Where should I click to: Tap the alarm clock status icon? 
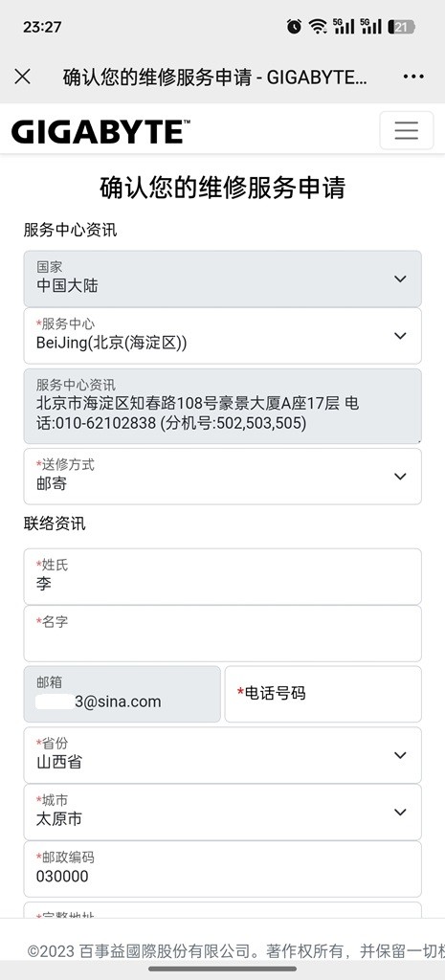click(294, 26)
